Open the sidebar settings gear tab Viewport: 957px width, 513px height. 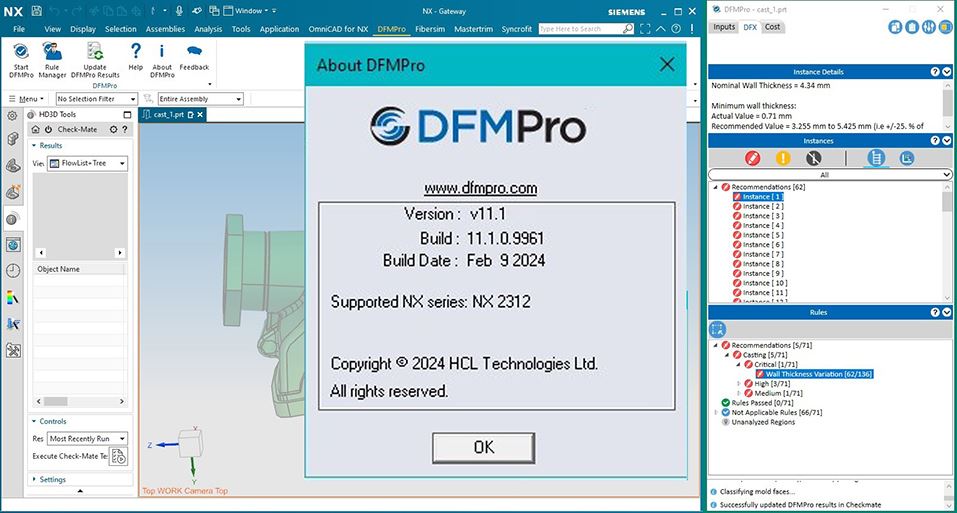12,115
